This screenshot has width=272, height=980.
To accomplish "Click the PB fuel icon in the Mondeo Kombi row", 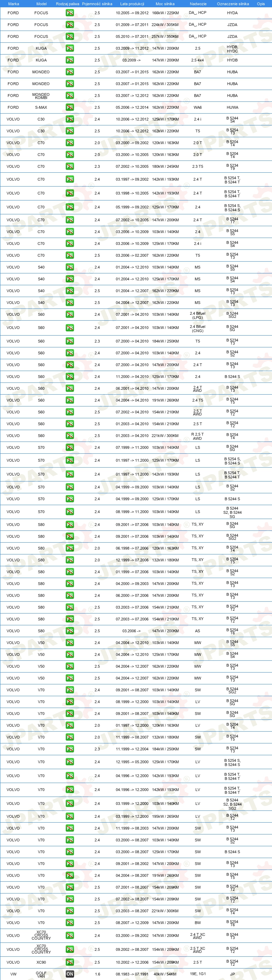I will (70, 96).
